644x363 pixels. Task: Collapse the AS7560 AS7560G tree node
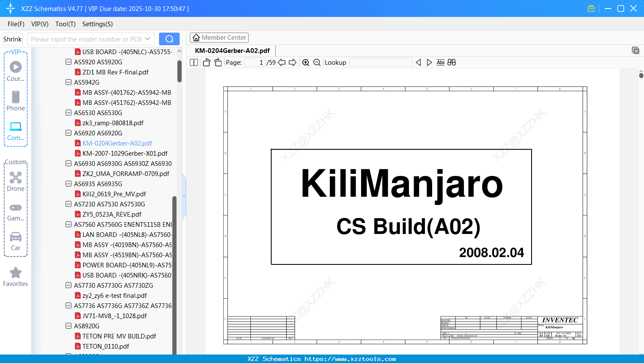69,224
